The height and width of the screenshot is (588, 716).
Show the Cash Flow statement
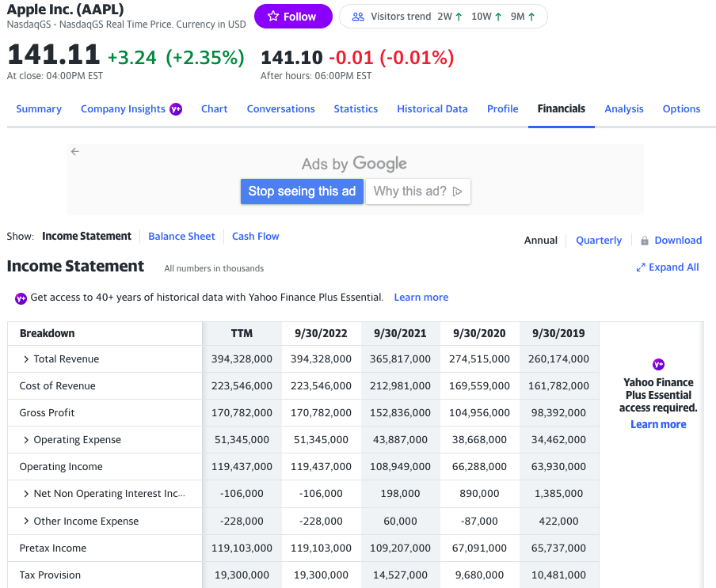click(255, 237)
